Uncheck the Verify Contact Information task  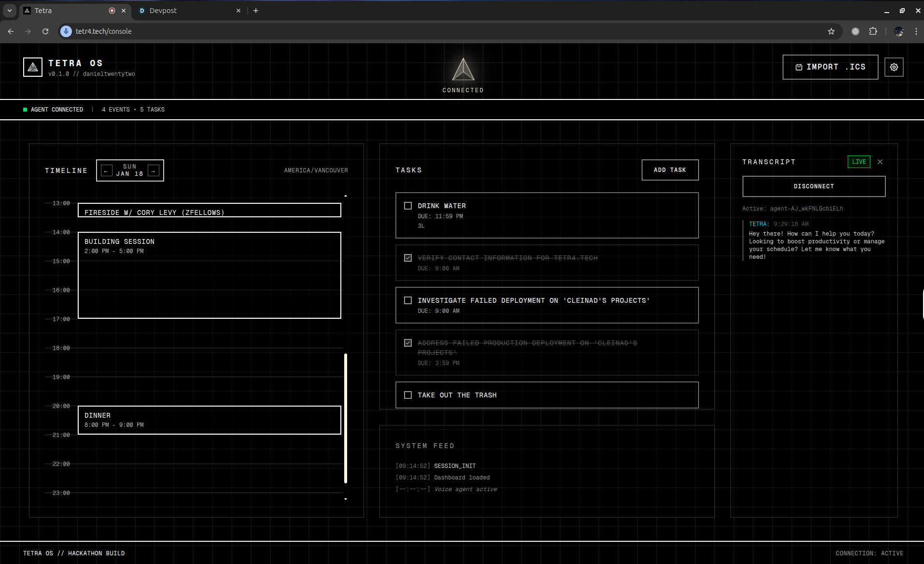coord(408,258)
